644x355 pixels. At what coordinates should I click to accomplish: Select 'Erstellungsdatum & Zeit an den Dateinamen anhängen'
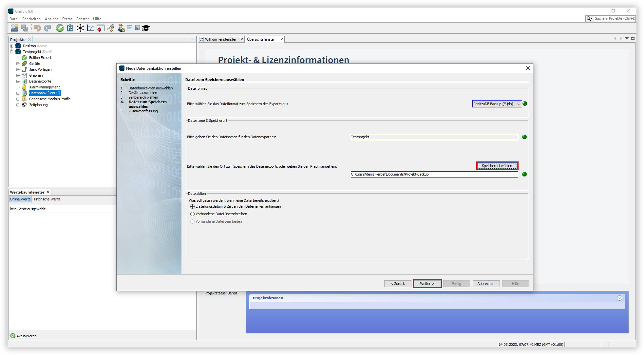[x=193, y=207]
